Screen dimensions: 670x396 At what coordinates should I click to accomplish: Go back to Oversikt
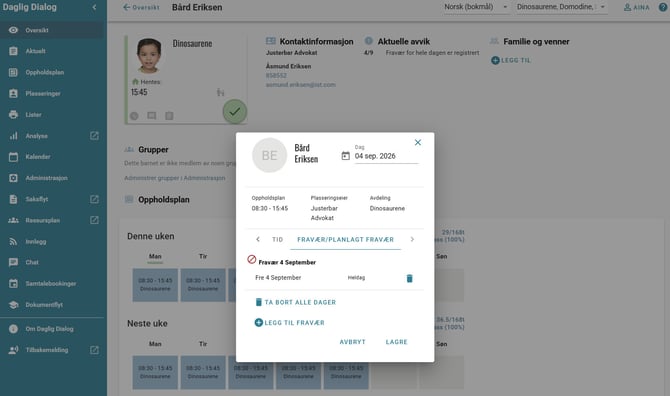(x=141, y=7)
